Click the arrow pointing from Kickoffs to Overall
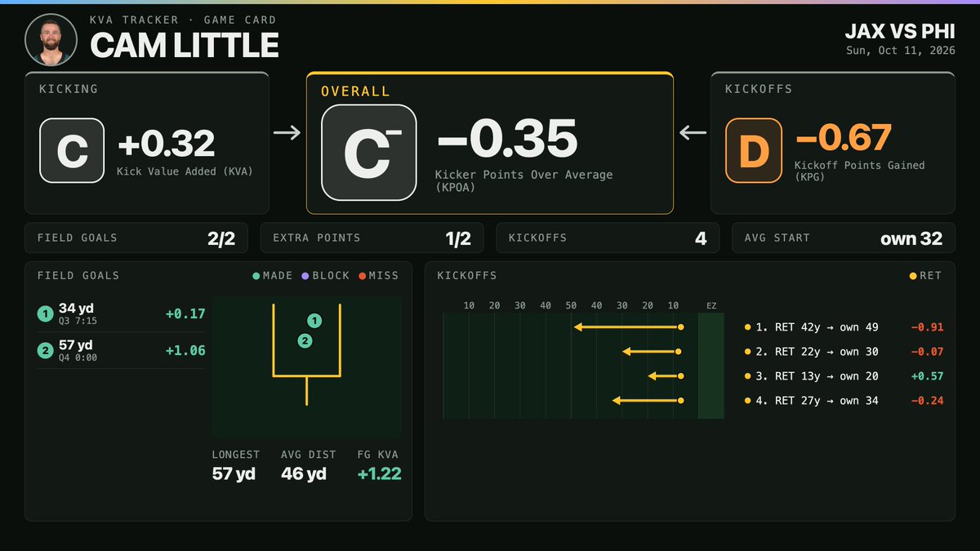Screen dimensions: 980x551 (x=693, y=133)
